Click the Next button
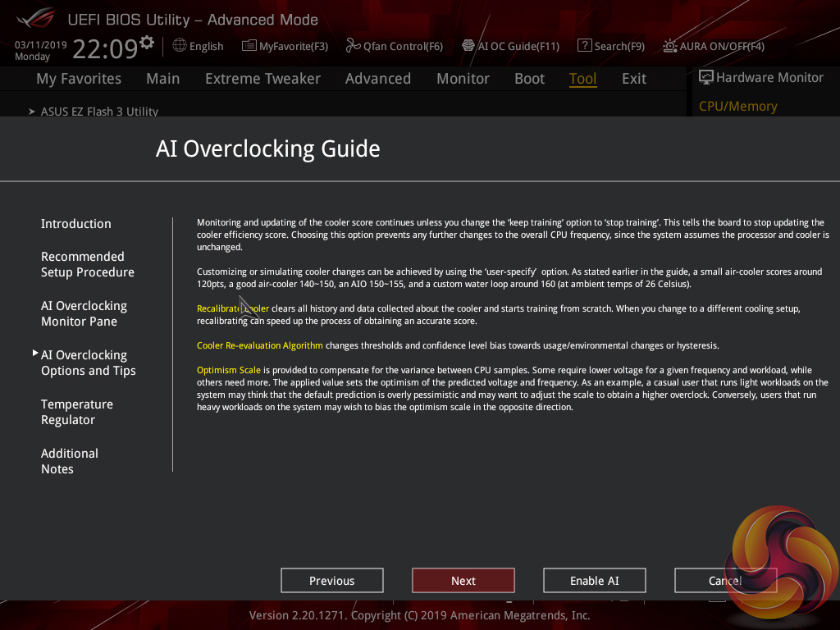 pyautogui.click(x=463, y=581)
